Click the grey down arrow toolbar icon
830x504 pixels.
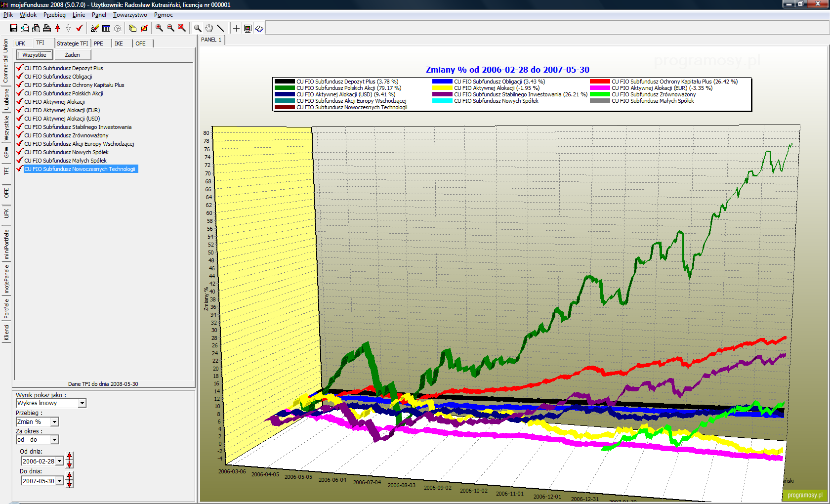pos(68,28)
